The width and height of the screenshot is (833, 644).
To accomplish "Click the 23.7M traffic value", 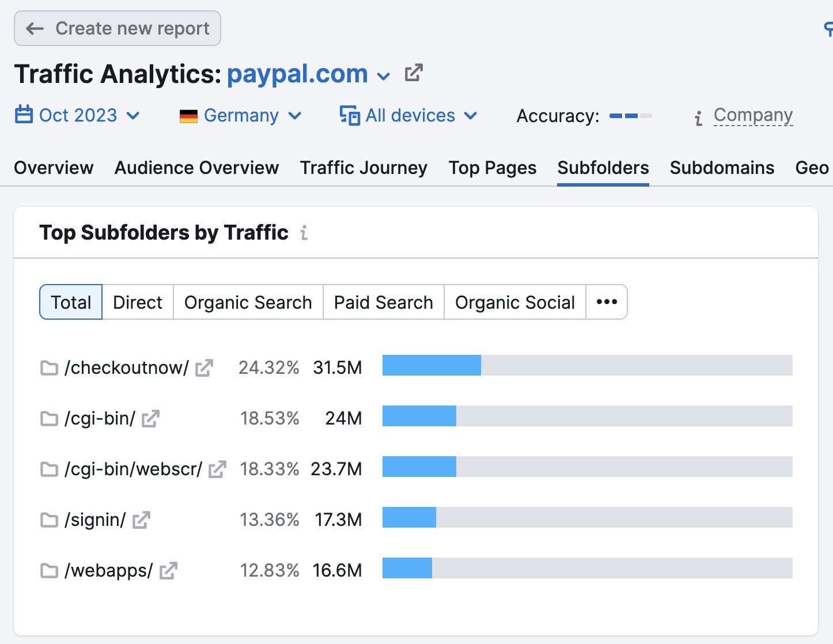I will click(336, 469).
